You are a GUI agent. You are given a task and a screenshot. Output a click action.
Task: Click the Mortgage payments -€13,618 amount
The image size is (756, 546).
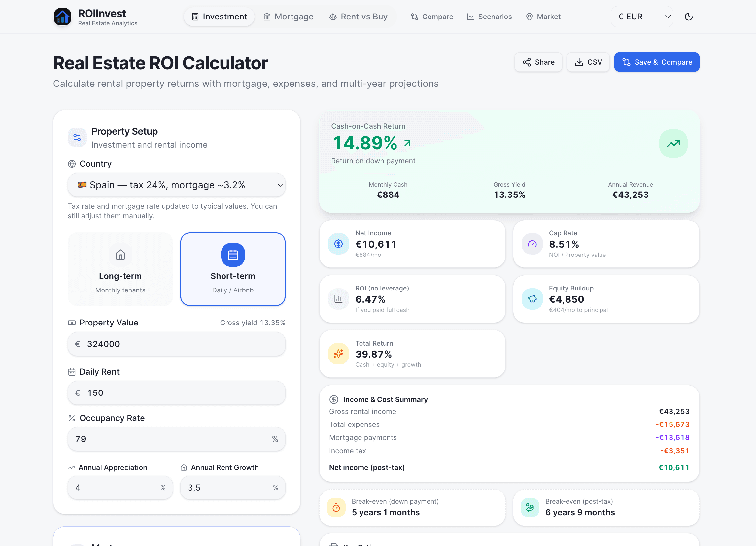[672, 437]
